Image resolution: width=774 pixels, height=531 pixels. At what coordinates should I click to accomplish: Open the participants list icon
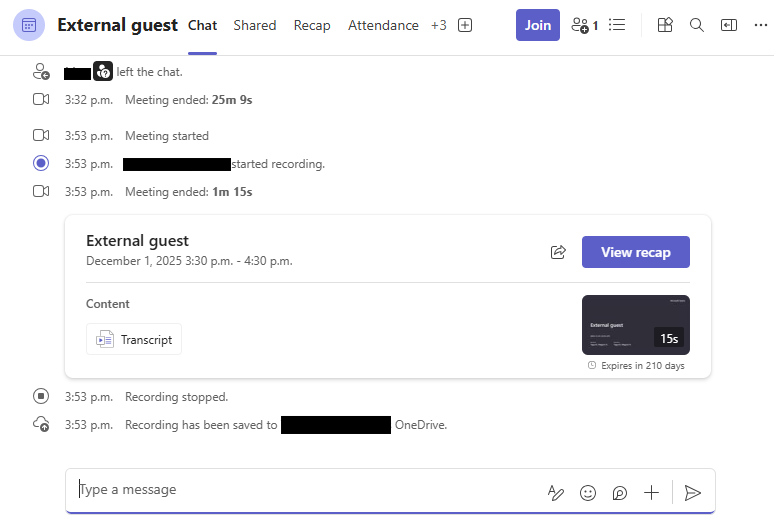583,25
